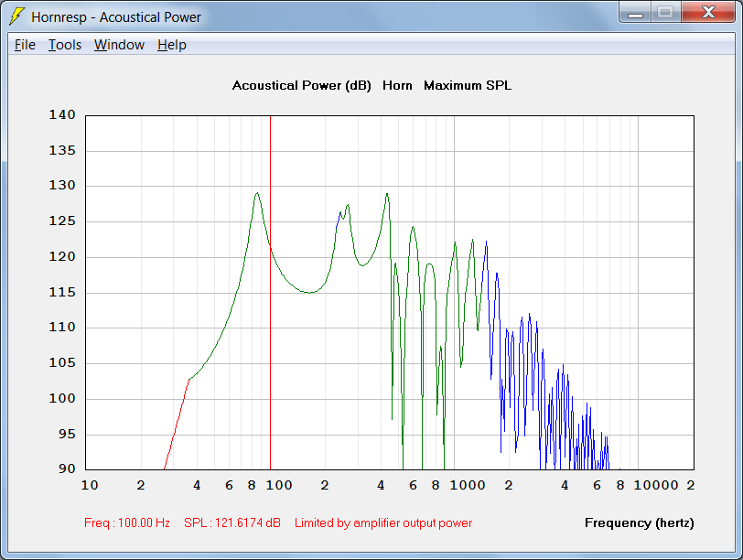Click the 90 dB y-axis label

(67, 468)
